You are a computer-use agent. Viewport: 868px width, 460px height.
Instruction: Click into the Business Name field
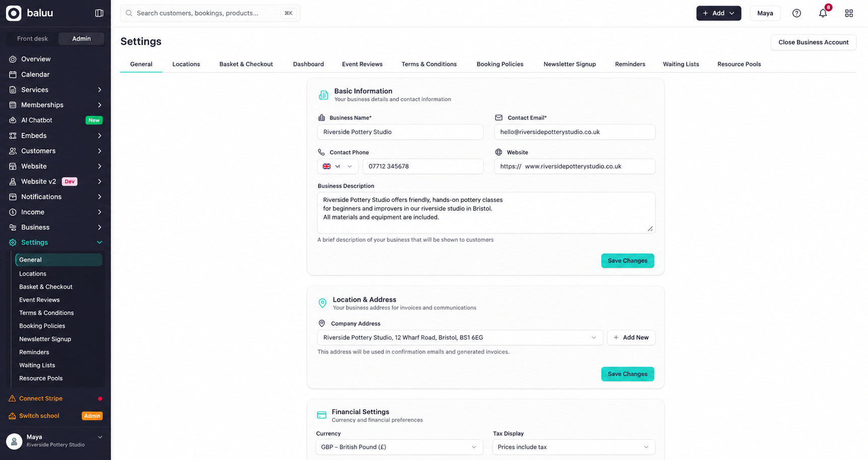tap(400, 132)
